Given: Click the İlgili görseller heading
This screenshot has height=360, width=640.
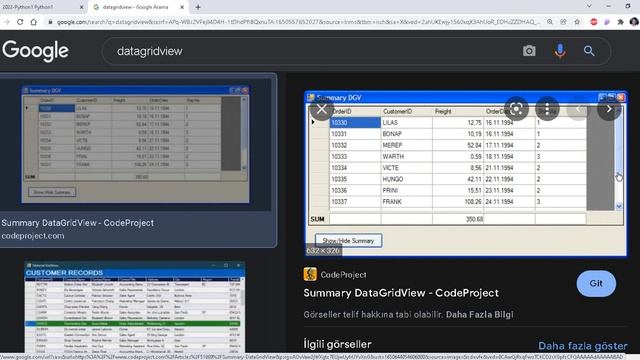Looking at the screenshot, I should click(x=338, y=344).
